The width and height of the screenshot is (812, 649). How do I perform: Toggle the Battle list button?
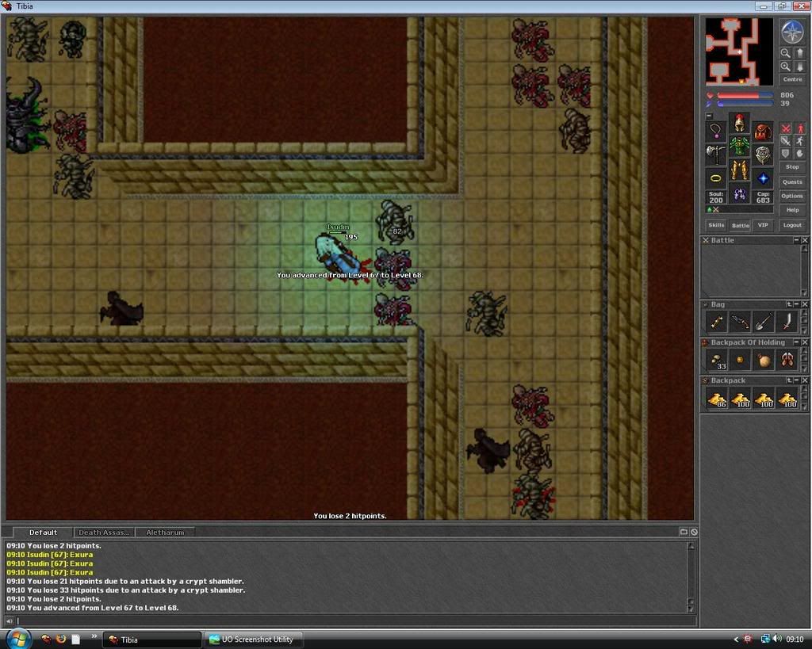tap(740, 225)
